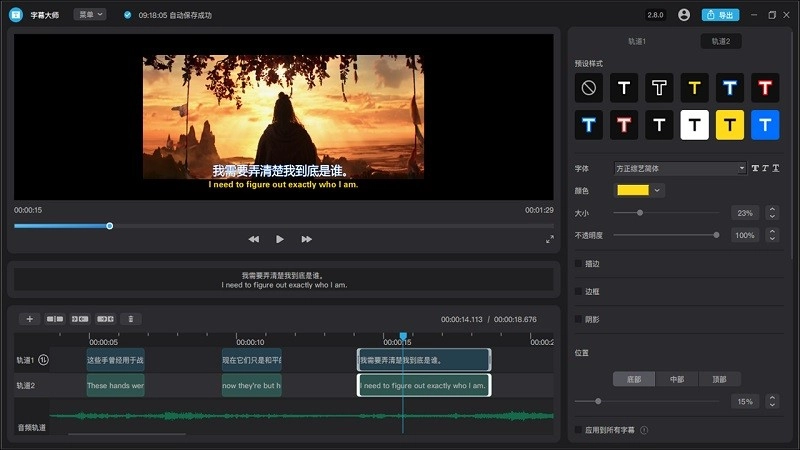Image resolution: width=800 pixels, height=450 pixels.
Task: Toggle fullscreen preview icon
Action: pyautogui.click(x=549, y=239)
